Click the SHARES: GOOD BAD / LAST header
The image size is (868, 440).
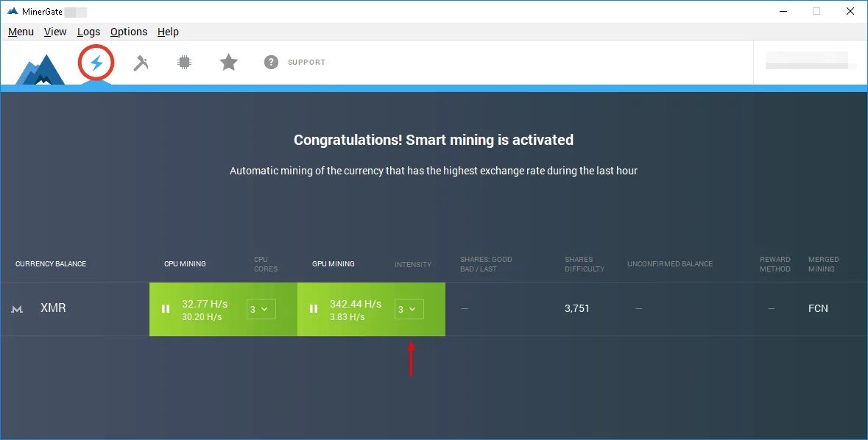click(x=486, y=264)
